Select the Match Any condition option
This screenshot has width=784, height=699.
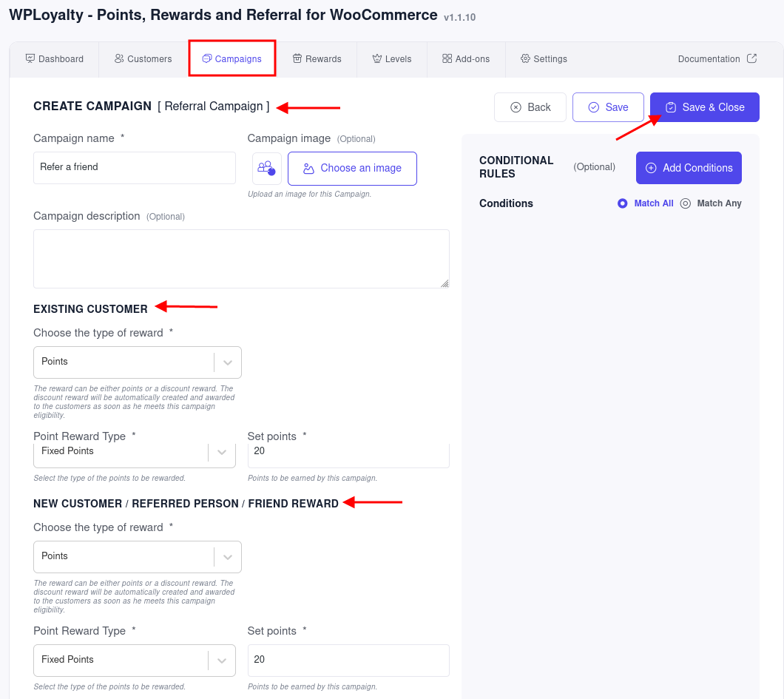(685, 203)
